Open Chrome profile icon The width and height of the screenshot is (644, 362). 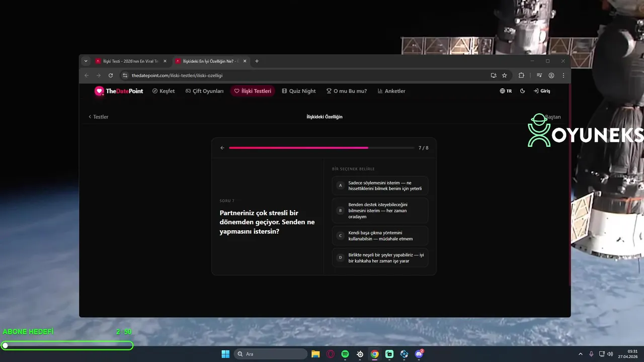[551, 75]
